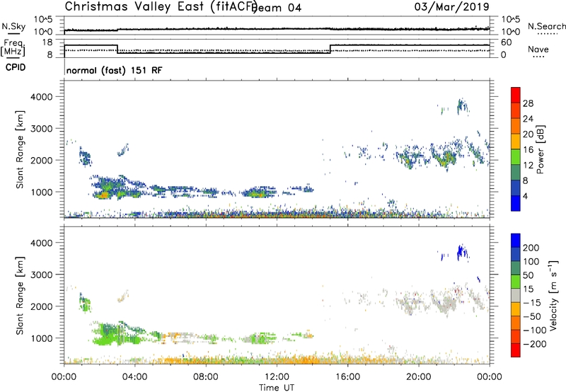Click the 'Time UT' axis label
566x392 pixels.
tap(277, 388)
